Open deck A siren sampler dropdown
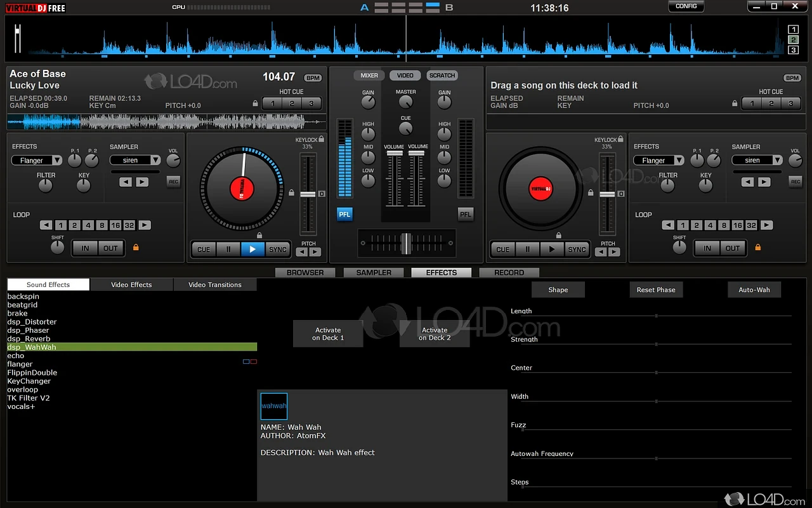 point(136,161)
